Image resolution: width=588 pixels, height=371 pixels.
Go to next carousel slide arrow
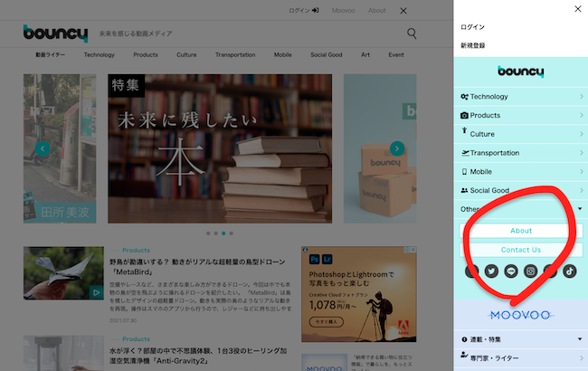point(396,148)
